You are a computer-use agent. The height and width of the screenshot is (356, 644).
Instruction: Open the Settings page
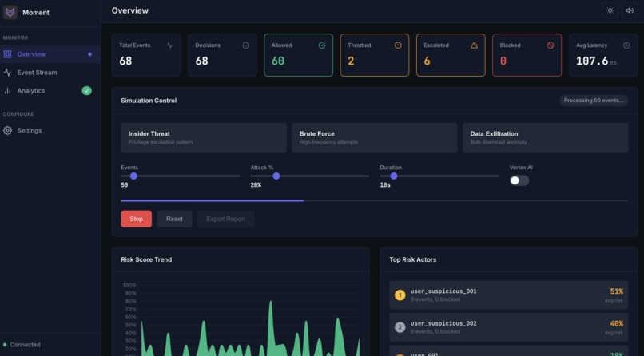point(50,130)
